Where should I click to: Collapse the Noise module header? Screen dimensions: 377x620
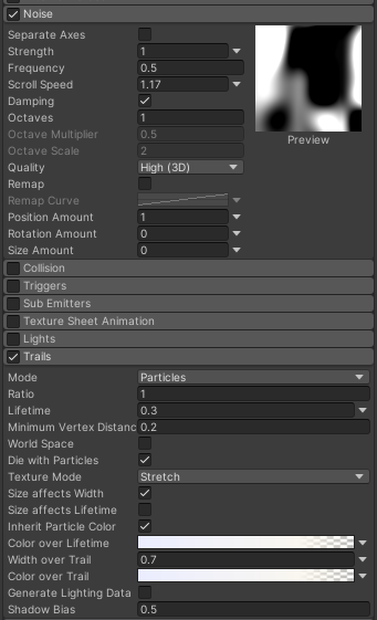(x=188, y=14)
